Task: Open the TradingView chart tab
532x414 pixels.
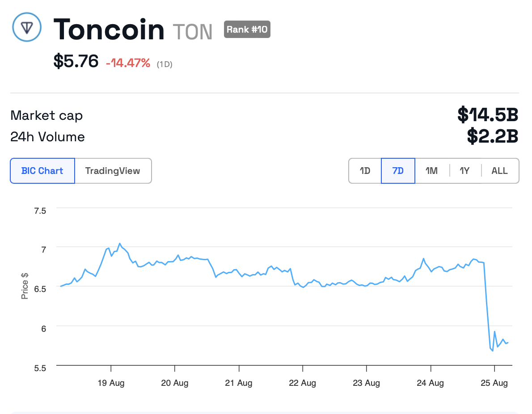Action: coord(113,171)
